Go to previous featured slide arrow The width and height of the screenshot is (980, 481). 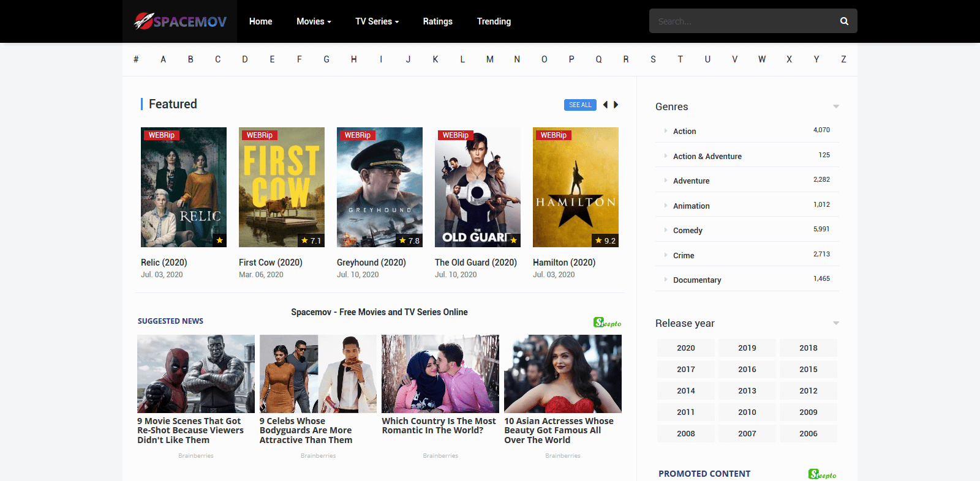click(x=605, y=105)
